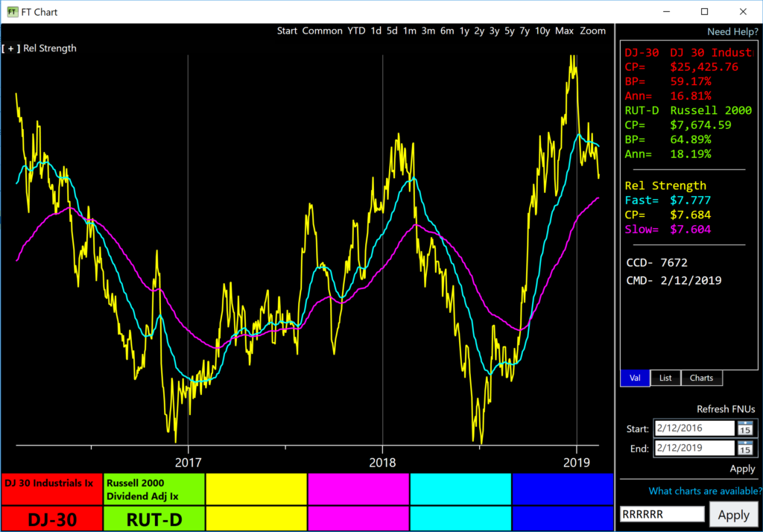Screen dimensions: 763x532
Task: Open the Need Help? link
Action: 733,31
